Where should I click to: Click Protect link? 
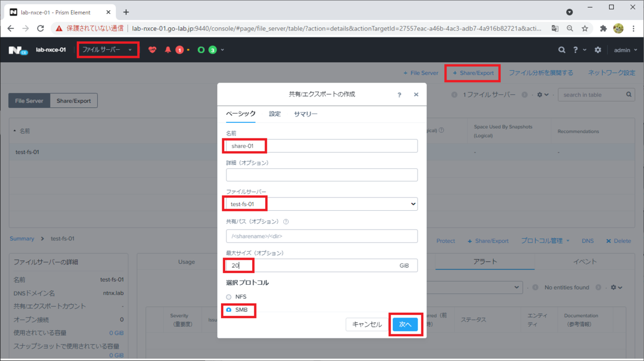[445, 241]
